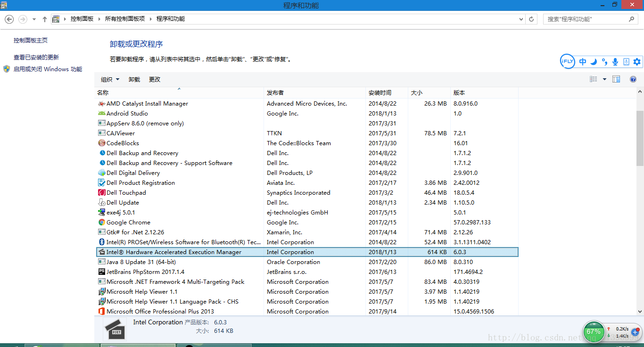Click the 更改 toolbar button
The width and height of the screenshot is (644, 347).
[x=155, y=80]
